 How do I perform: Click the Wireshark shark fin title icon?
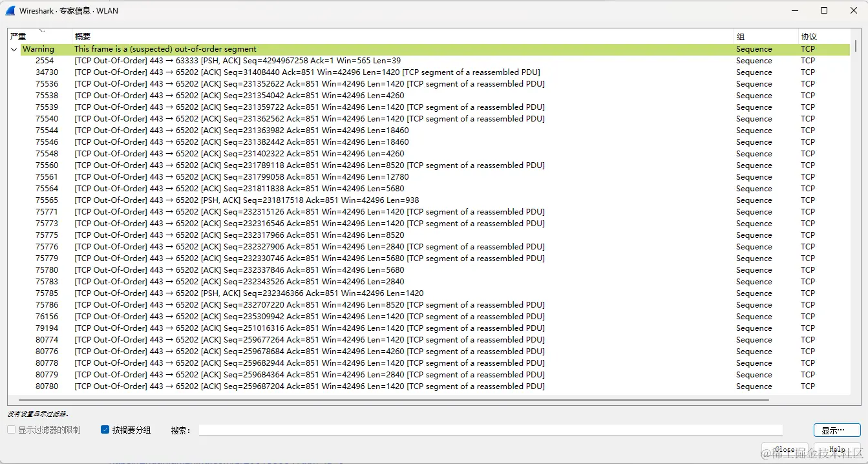(10, 10)
